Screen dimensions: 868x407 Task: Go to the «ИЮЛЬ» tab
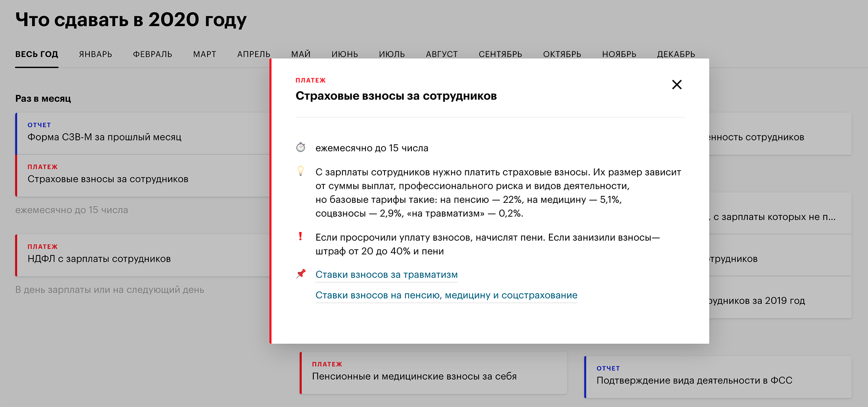click(x=391, y=54)
